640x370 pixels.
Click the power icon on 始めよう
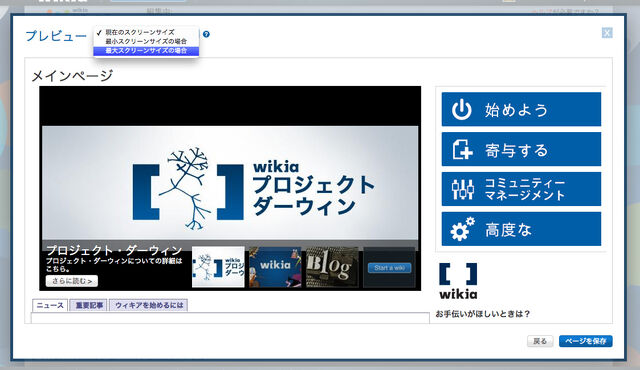tap(462, 109)
